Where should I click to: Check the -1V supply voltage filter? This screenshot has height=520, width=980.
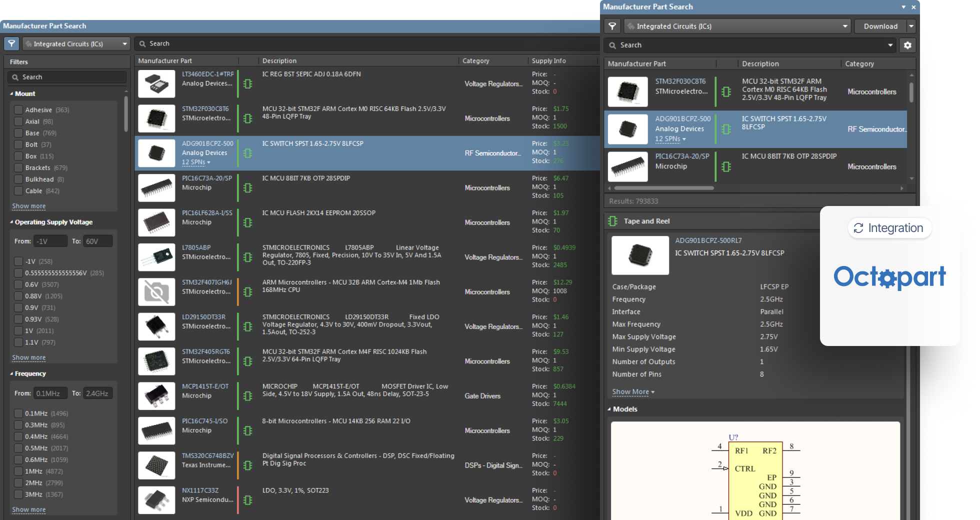(x=18, y=261)
